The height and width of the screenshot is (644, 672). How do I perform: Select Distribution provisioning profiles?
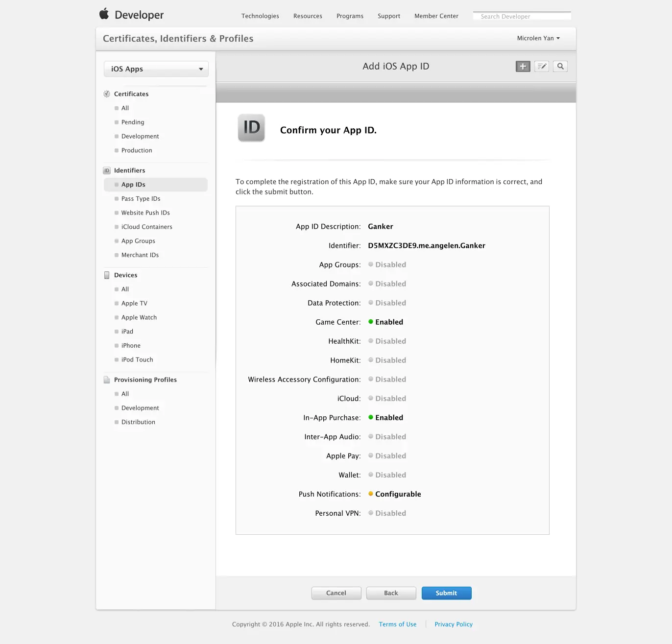pyautogui.click(x=138, y=422)
